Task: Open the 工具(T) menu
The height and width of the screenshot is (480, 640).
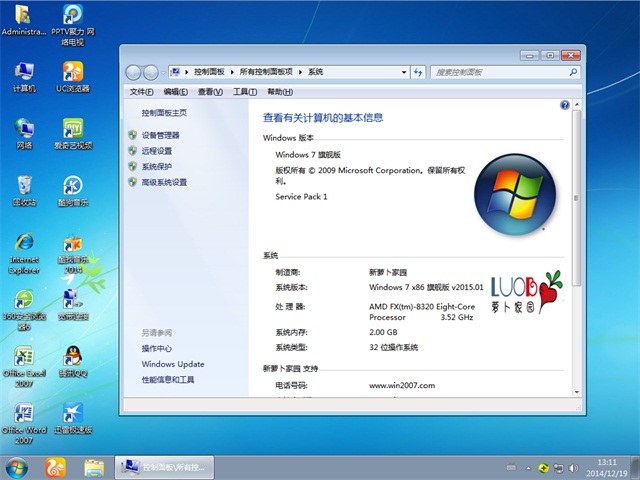Action: click(244, 92)
